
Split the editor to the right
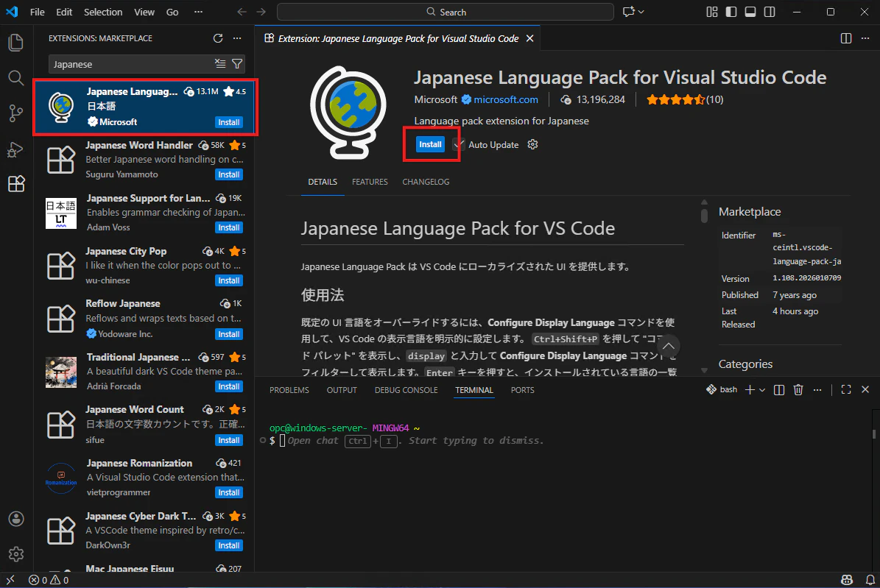846,38
